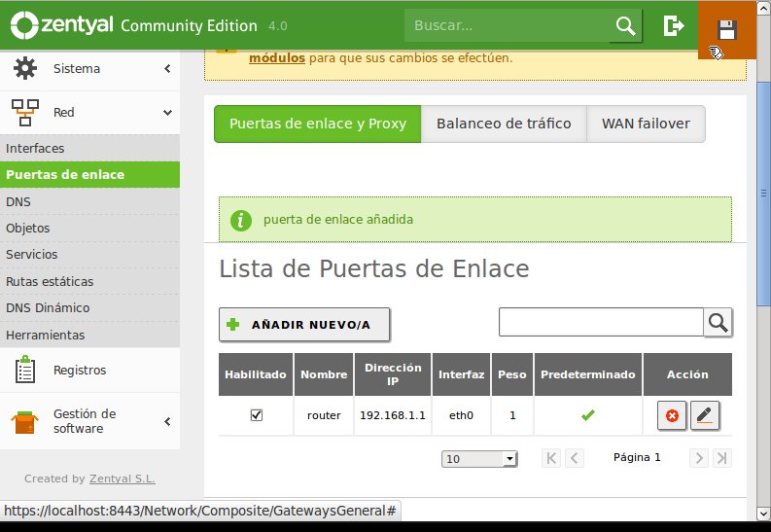Go to next page of gateway list
This screenshot has width=771, height=532.
699,458
